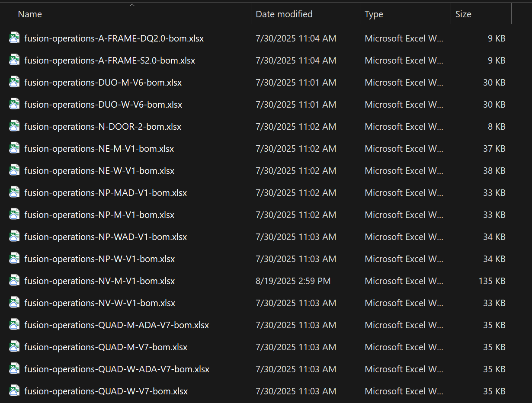Select fusion-operations-QUAD-M-ADA-V7-bom.xlsx file name

[x=117, y=325]
